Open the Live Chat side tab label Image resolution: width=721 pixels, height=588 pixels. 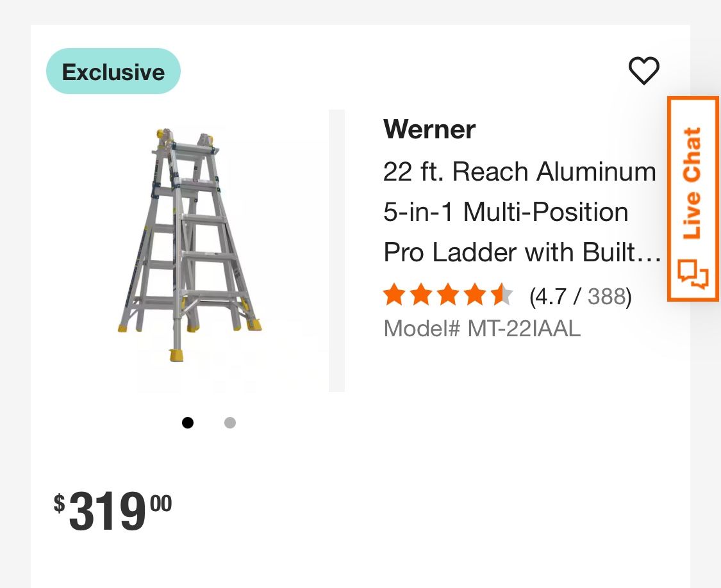click(692, 184)
